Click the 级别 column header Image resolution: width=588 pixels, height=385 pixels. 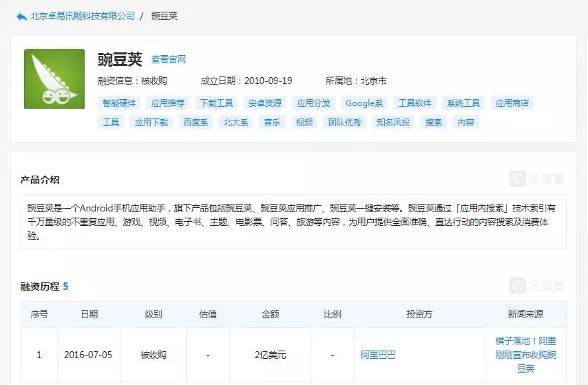click(x=154, y=314)
